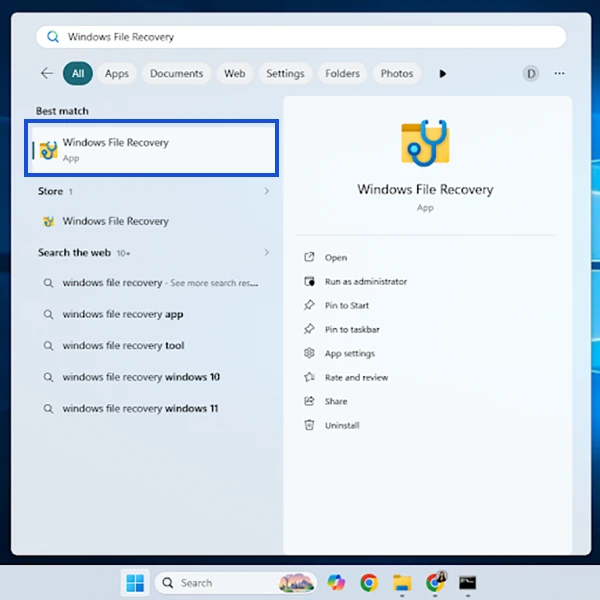Open the user account D avatar

(531, 73)
